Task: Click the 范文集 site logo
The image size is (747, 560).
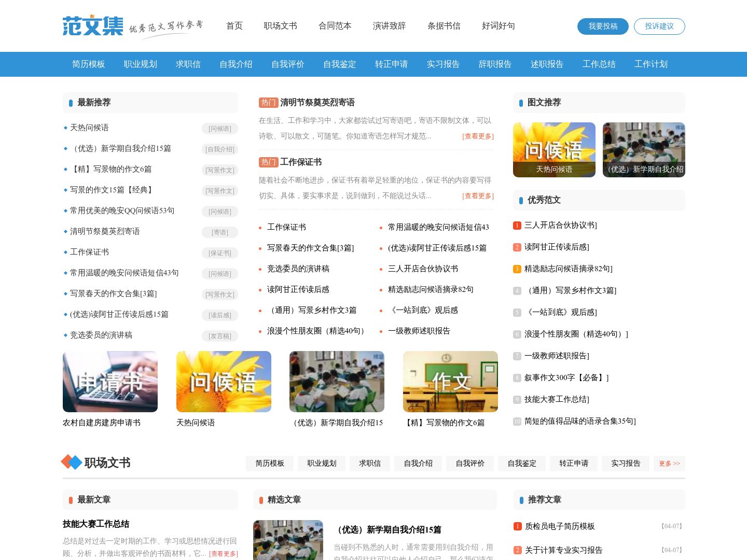Action: (93, 26)
